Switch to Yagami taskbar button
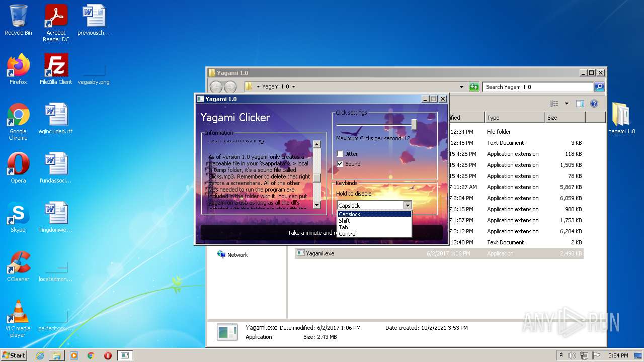 tap(125, 355)
